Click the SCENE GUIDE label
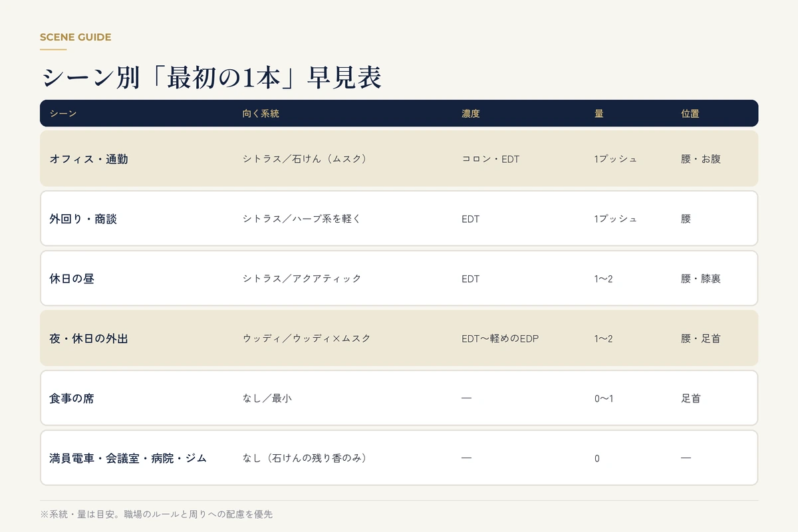The width and height of the screenshot is (798, 532). coord(75,37)
